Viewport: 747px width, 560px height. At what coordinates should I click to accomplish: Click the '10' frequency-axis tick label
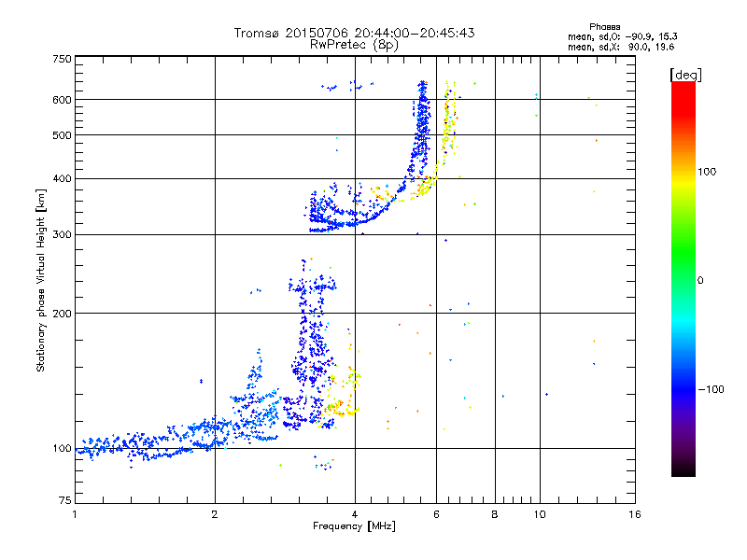click(x=540, y=514)
